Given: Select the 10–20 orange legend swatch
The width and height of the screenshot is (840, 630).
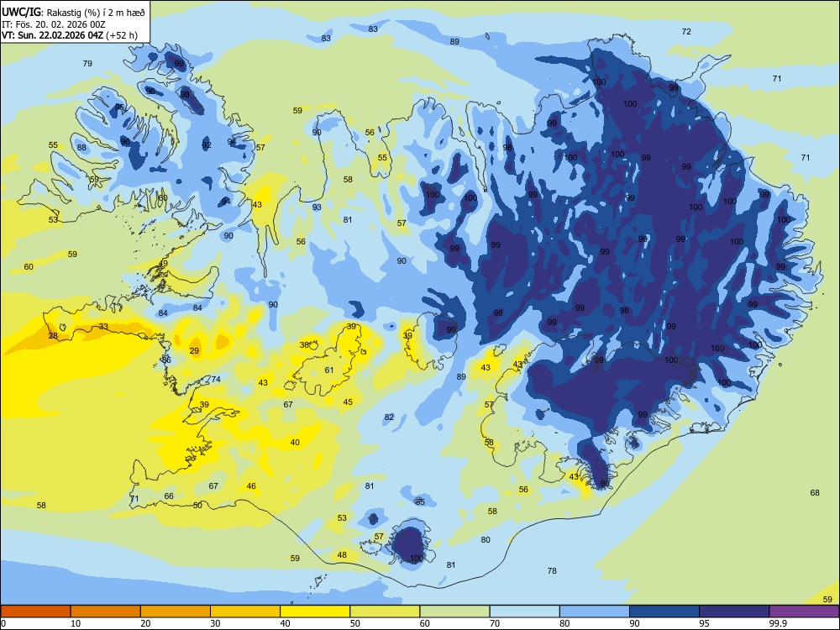Looking at the screenshot, I should pos(106,612).
